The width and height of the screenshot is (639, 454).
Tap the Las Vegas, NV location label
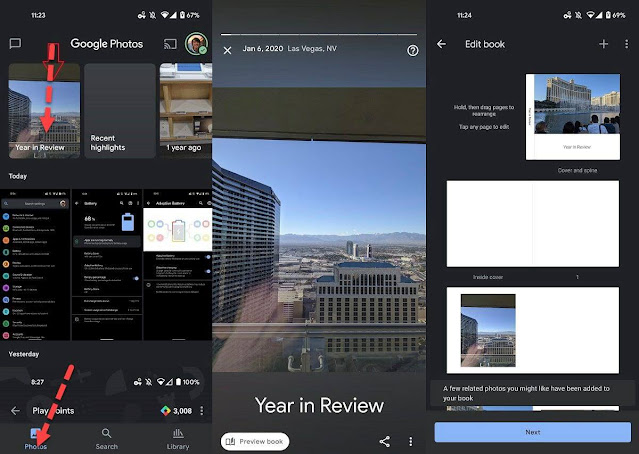pos(312,48)
